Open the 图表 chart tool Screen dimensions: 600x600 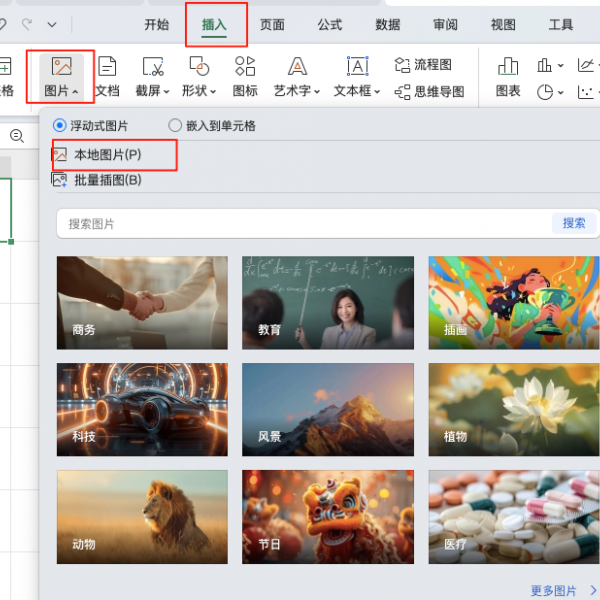click(x=508, y=77)
